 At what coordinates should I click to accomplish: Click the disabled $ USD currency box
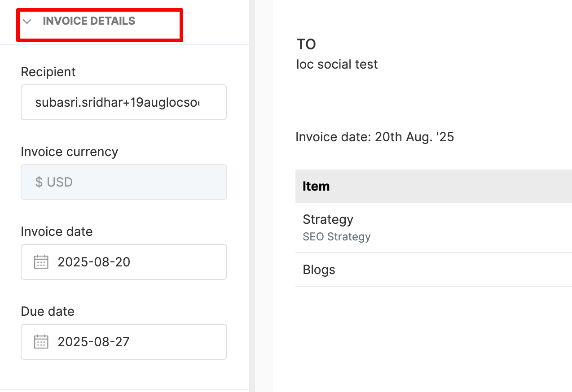click(x=123, y=182)
